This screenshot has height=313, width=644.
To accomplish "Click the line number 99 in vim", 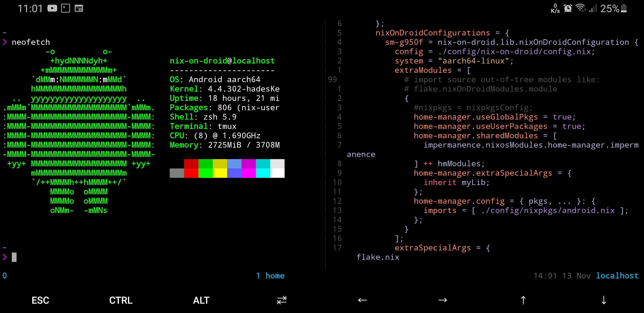I will pyautogui.click(x=332, y=79).
